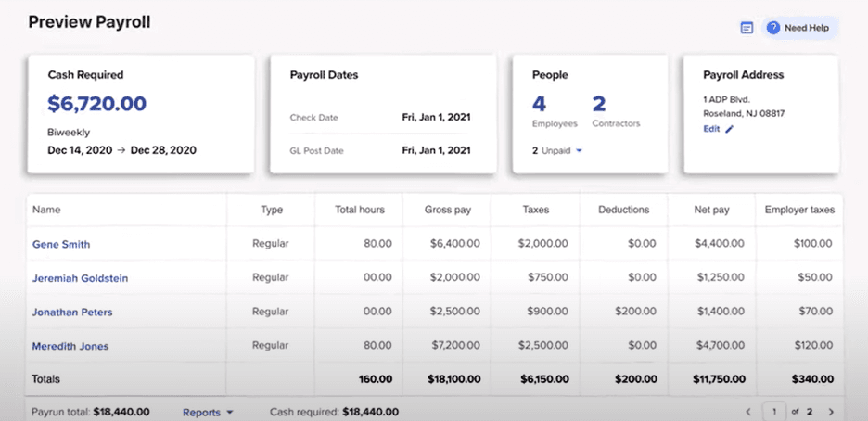Click Meredith Jones's employer taxes $120.00
Screen dimensions: 868x421
pyautogui.click(x=812, y=345)
